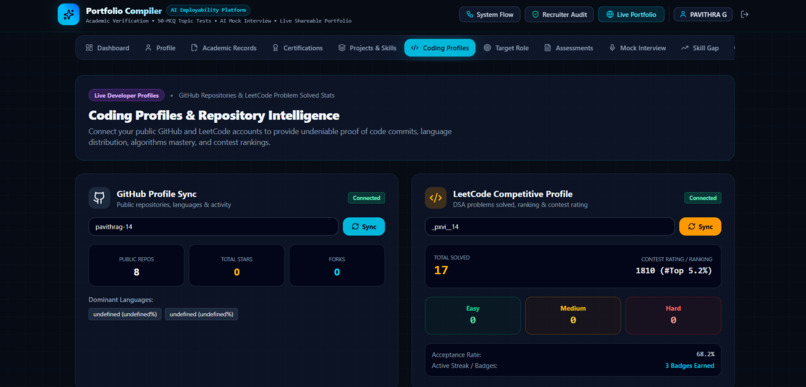Image resolution: width=806 pixels, height=387 pixels.
Task: Click the GitHub logo icon
Action: click(x=99, y=198)
